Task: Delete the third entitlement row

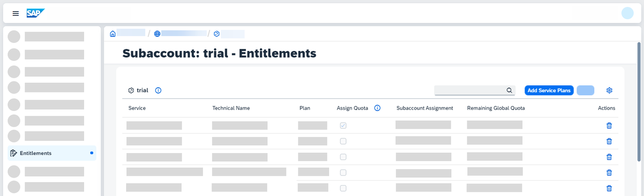Action: click(609, 157)
